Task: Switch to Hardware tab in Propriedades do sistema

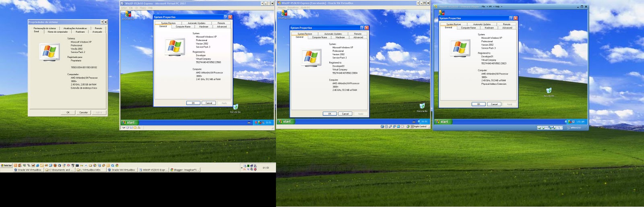Action: [x=80, y=32]
